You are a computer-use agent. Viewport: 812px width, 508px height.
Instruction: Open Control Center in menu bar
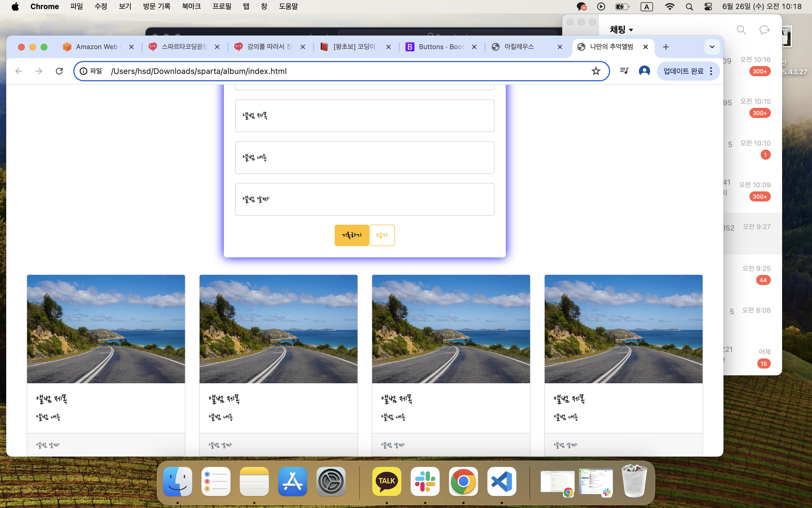[708, 7]
